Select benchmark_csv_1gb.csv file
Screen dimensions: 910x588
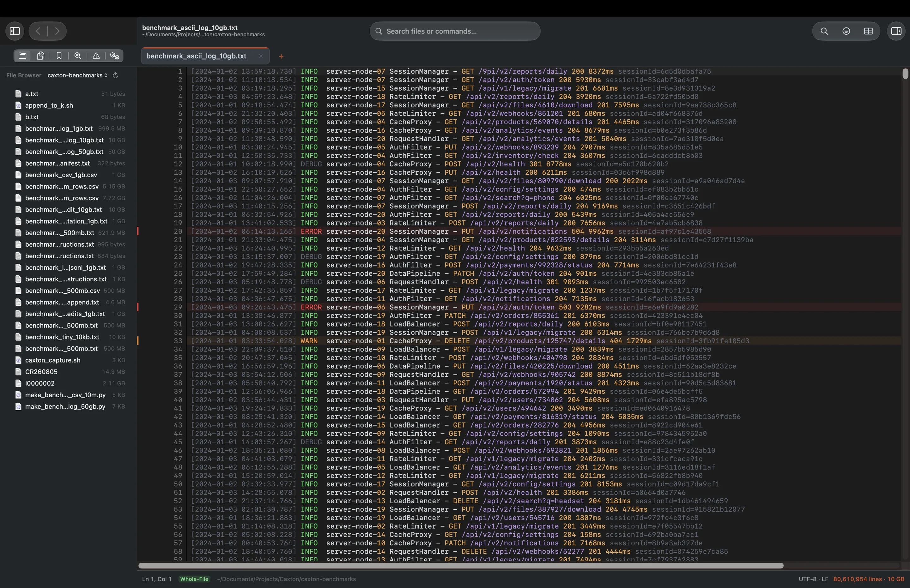[x=70, y=175]
